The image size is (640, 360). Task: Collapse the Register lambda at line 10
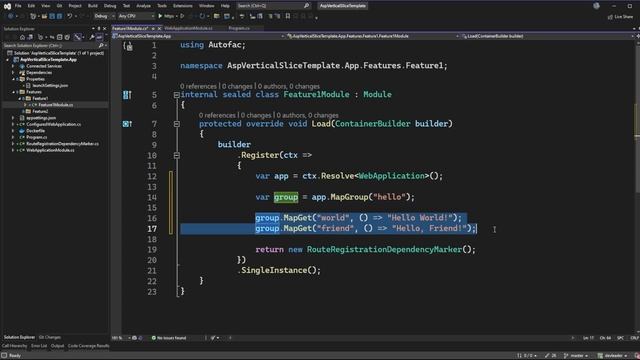coord(176,155)
